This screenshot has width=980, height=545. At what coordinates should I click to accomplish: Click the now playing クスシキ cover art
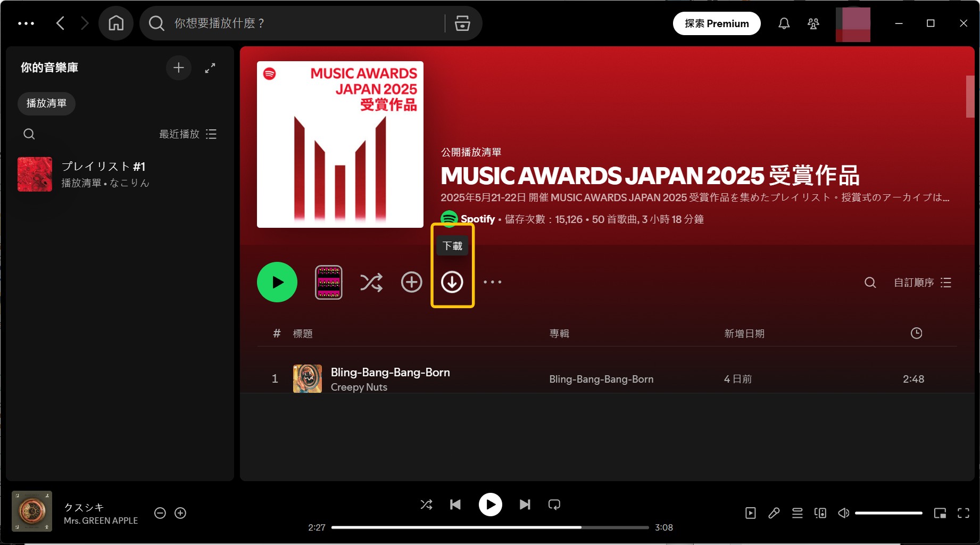click(32, 511)
